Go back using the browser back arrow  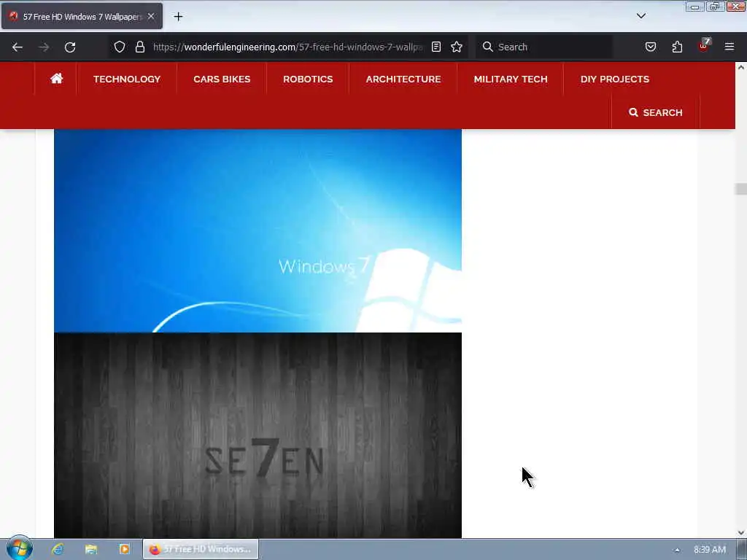tap(18, 47)
